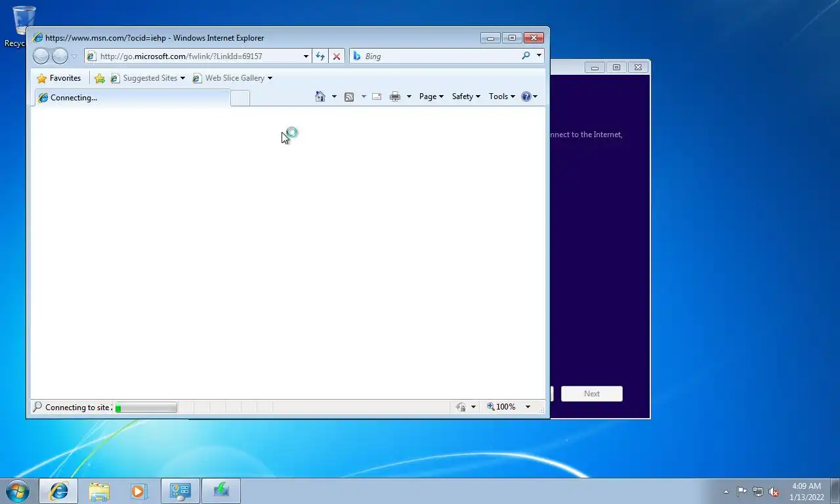Open the search provider dropdown arrow

click(539, 56)
